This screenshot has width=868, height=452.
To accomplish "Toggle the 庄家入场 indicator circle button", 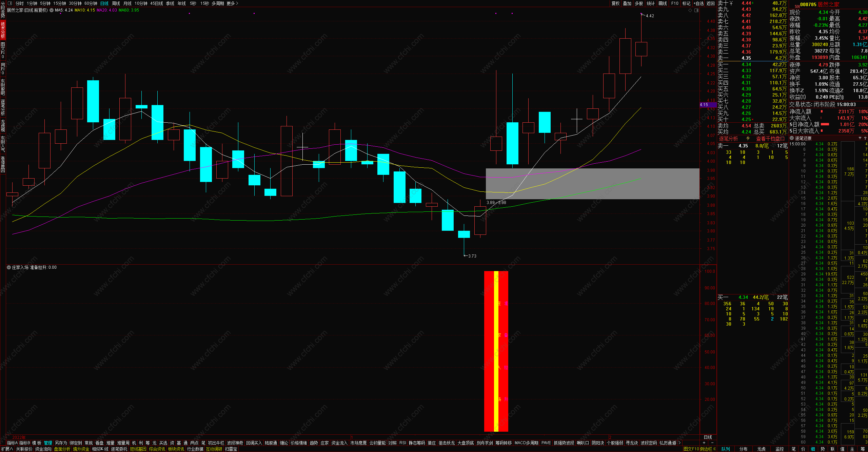I will [x=9, y=267].
